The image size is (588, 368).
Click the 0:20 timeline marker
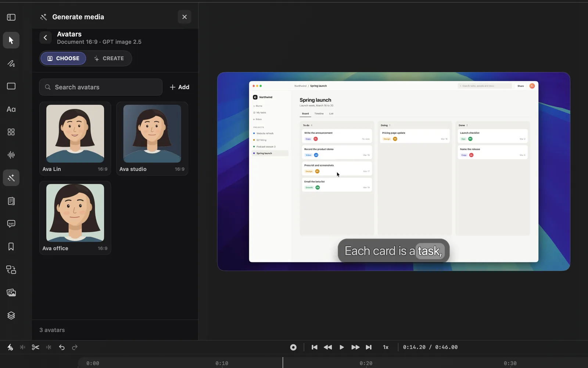pos(366,363)
